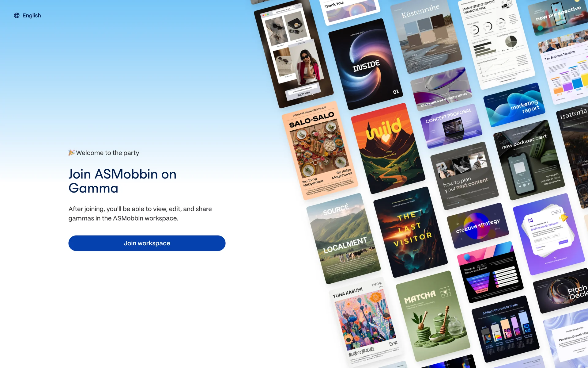Select the INSIDE swirl poster thumbnail
Image resolution: width=588 pixels, height=368 pixels.
pyautogui.click(x=366, y=64)
